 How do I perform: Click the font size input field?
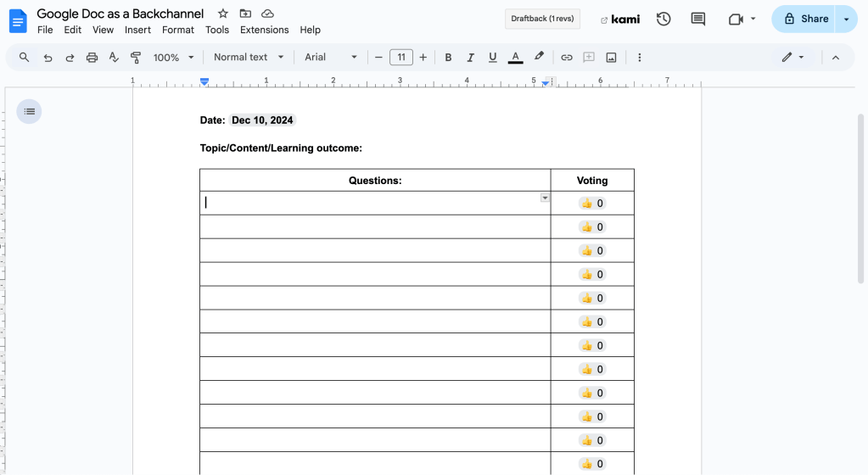pos(400,58)
